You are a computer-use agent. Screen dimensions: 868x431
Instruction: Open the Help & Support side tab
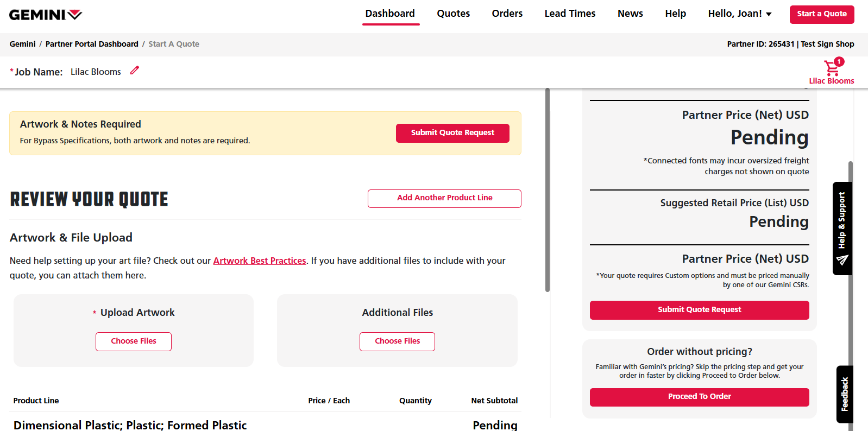tap(842, 228)
